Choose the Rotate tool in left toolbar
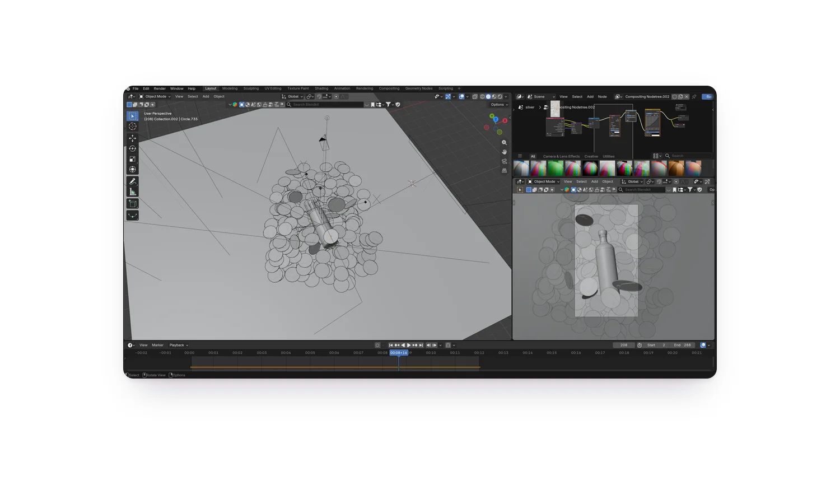Image resolution: width=840 pixels, height=504 pixels. point(132,148)
